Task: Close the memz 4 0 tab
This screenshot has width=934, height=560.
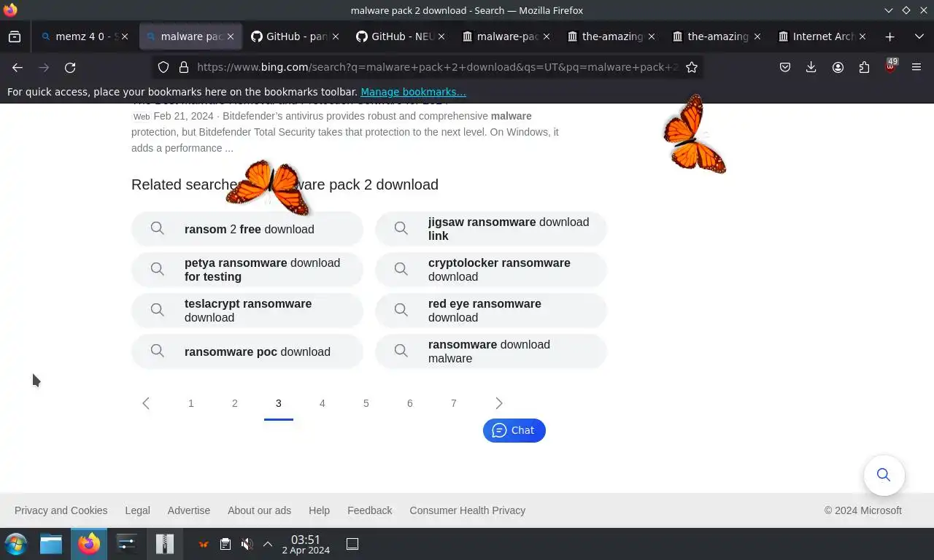Action: pyautogui.click(x=125, y=36)
